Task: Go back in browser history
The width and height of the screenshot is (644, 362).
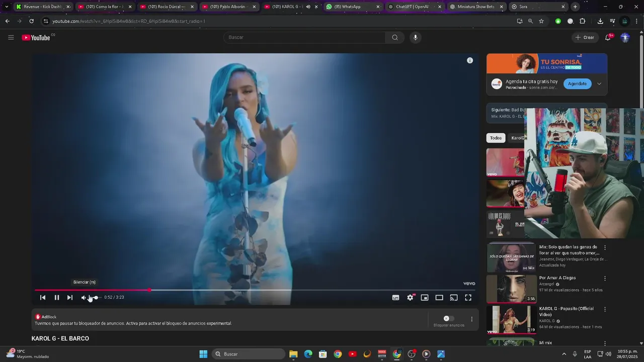Action: point(7,21)
